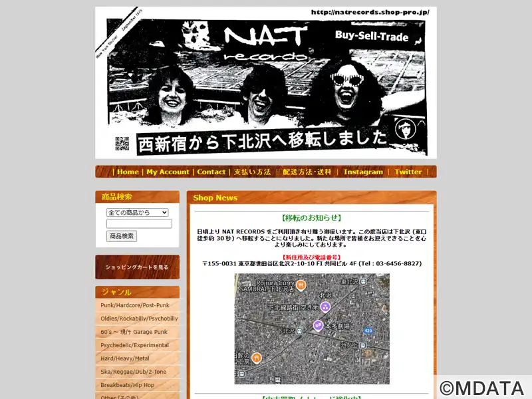Screen dimensions: 532x399
Task: Click the NAT records banner image
Action: pos(266,82)
